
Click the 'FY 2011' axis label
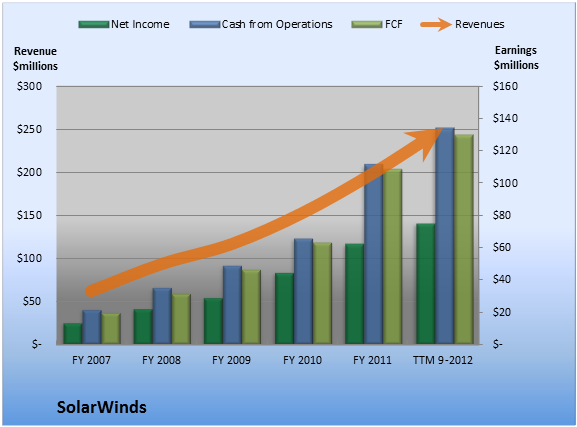(x=372, y=360)
